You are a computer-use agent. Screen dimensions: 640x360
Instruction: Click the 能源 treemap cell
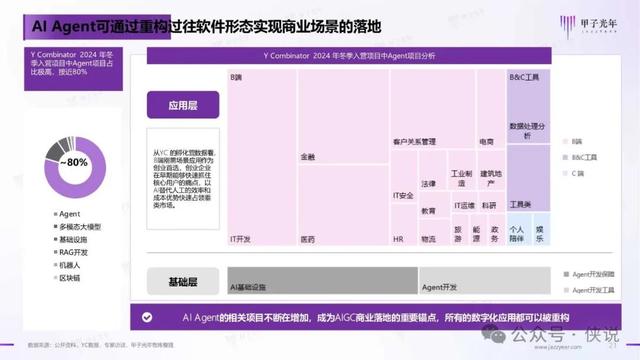[x=478, y=229]
